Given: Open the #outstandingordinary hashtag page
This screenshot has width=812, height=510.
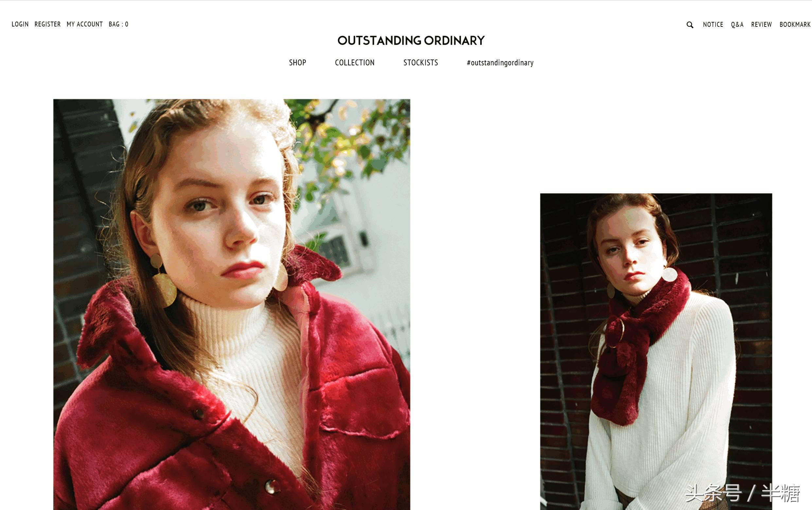Looking at the screenshot, I should tap(500, 63).
